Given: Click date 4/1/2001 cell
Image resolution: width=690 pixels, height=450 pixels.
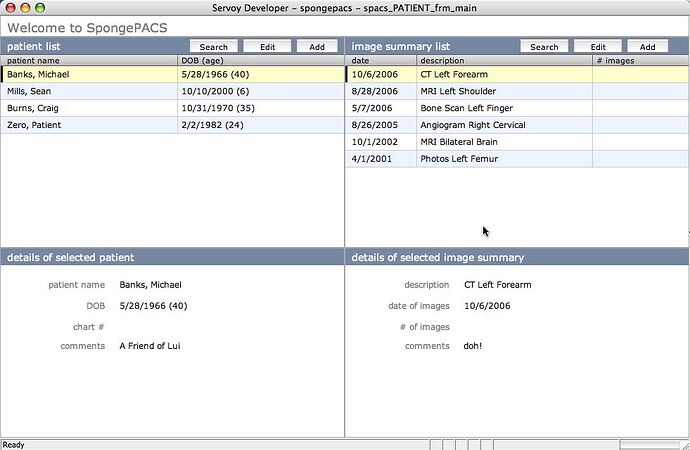Looking at the screenshot, I should tap(381, 159).
